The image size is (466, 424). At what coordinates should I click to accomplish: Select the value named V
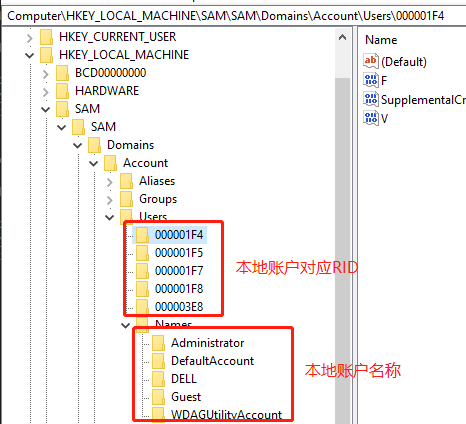[x=384, y=118]
